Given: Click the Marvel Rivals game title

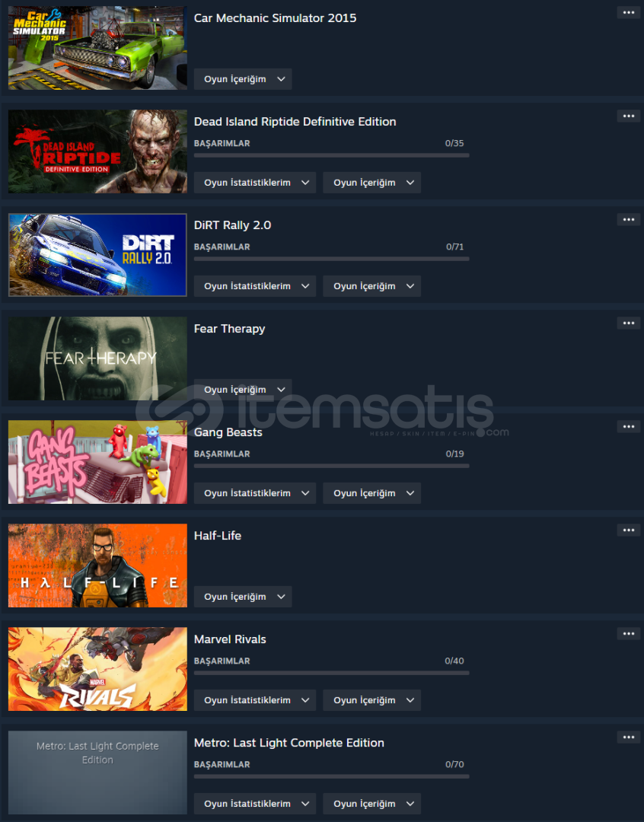Looking at the screenshot, I should pos(230,639).
